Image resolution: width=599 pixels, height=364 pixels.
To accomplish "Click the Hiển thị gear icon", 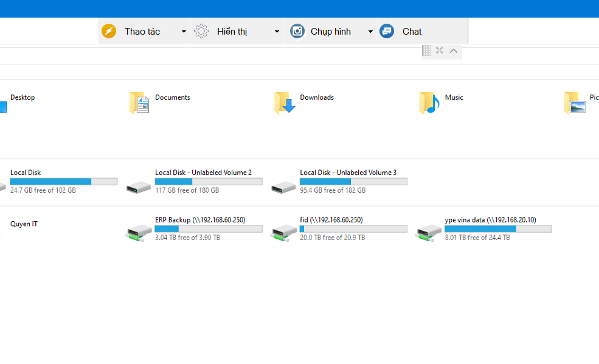I will click(201, 31).
